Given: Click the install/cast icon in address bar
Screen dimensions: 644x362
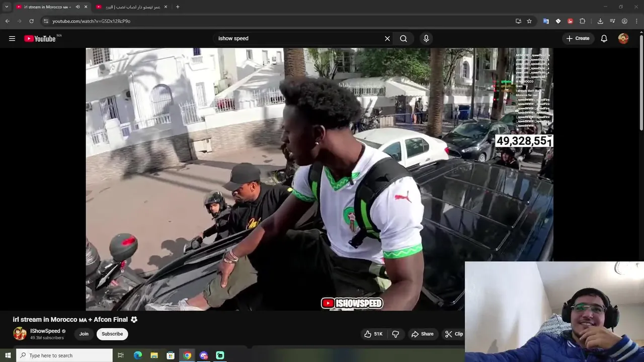Looking at the screenshot, I should pos(518,21).
